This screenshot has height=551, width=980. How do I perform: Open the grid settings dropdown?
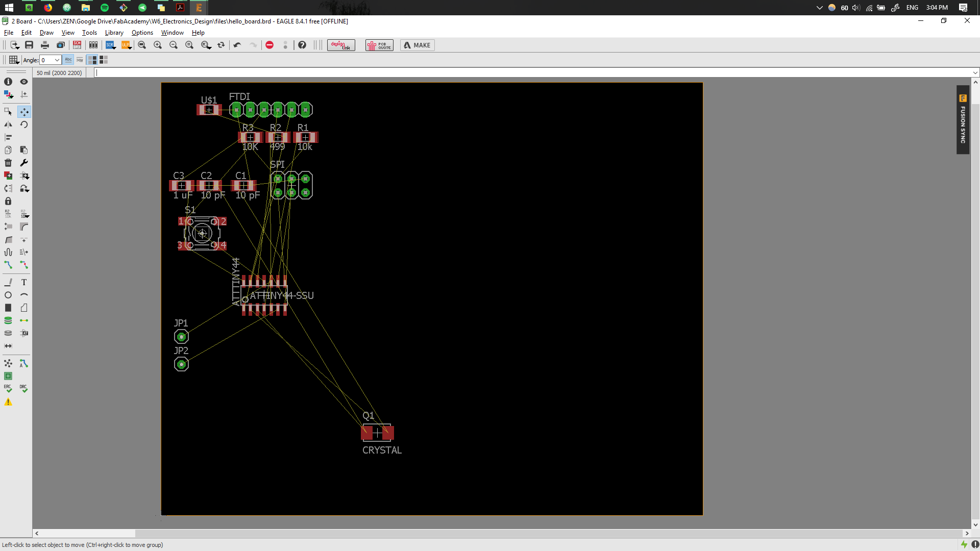(14, 60)
